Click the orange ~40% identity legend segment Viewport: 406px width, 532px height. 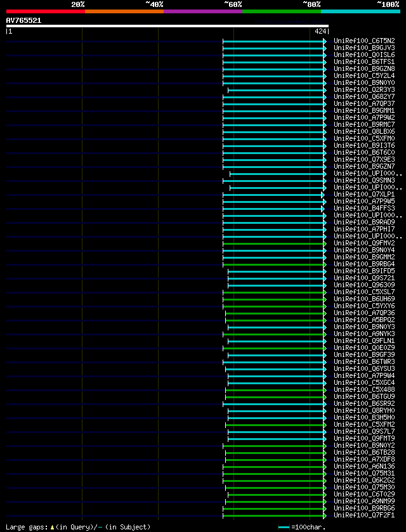pyautogui.click(x=124, y=11)
